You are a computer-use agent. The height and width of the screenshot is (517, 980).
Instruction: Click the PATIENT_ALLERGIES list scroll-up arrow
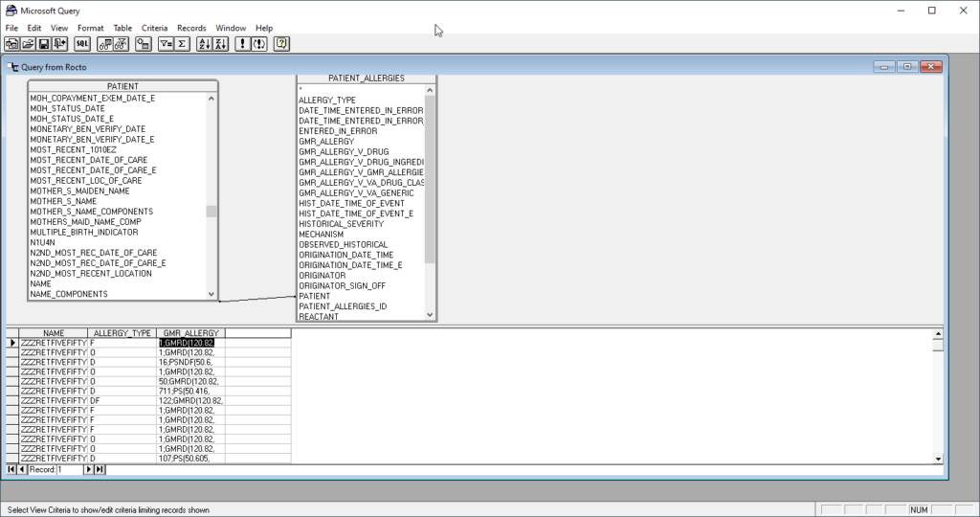(430, 90)
